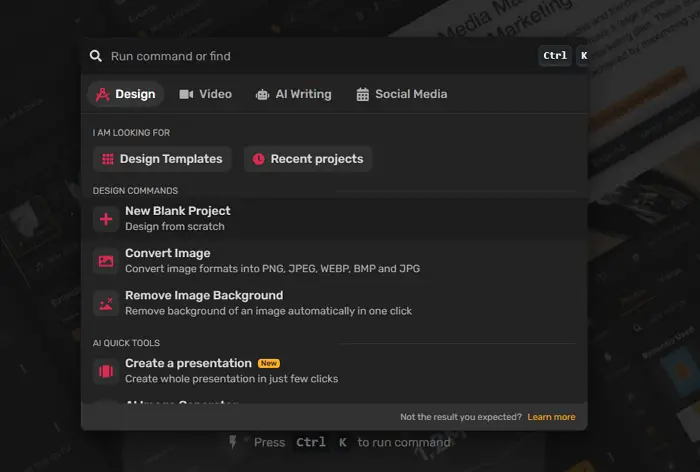Click the New badge beside Create a presentation
Viewport: 700px width, 472px height.
tap(269, 363)
